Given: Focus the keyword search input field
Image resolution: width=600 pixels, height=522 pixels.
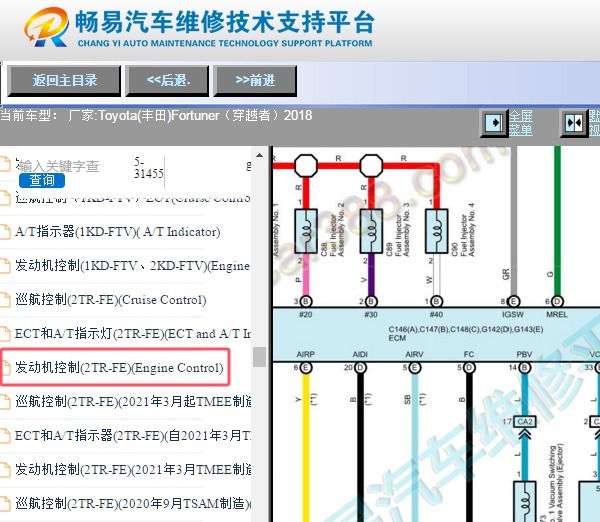Looking at the screenshot, I should (59, 166).
